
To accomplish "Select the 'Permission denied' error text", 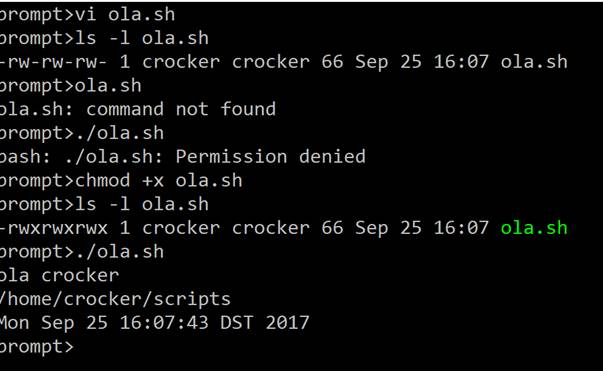I will [271, 157].
